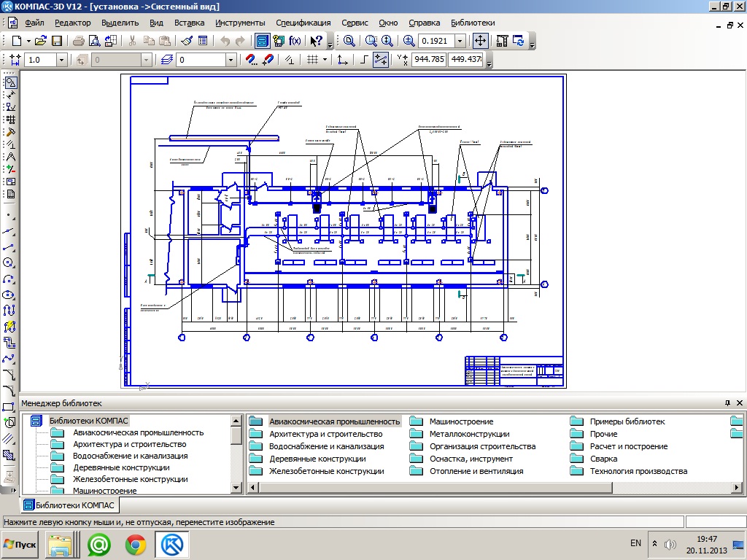Open the Спецификация menu
The image size is (747, 560).
tap(303, 23)
